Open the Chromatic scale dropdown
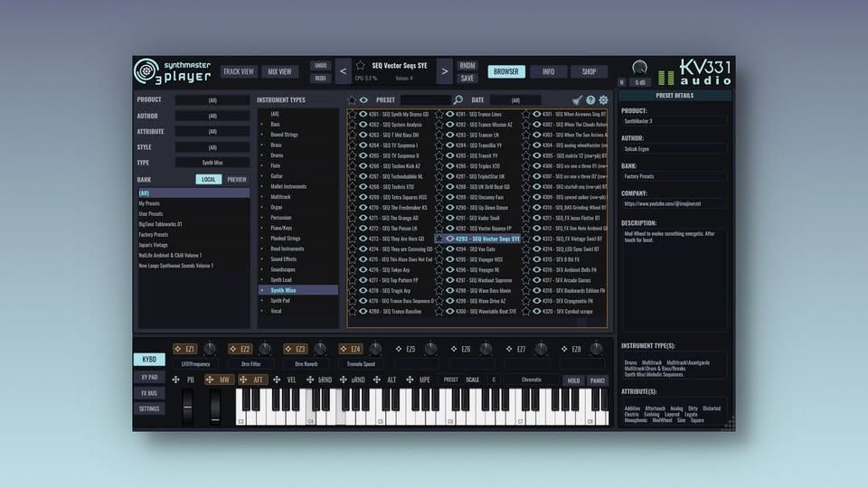 pyautogui.click(x=532, y=380)
